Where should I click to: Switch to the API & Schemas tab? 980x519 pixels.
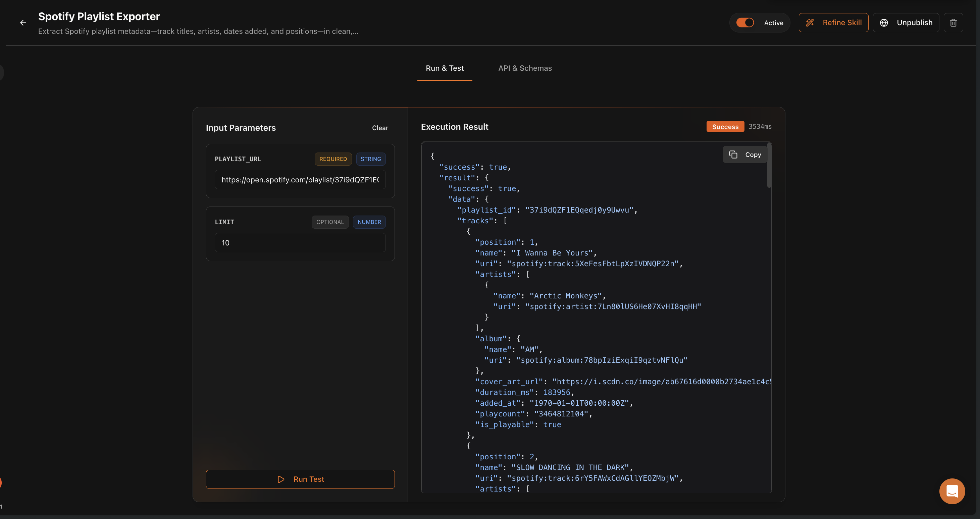click(525, 68)
